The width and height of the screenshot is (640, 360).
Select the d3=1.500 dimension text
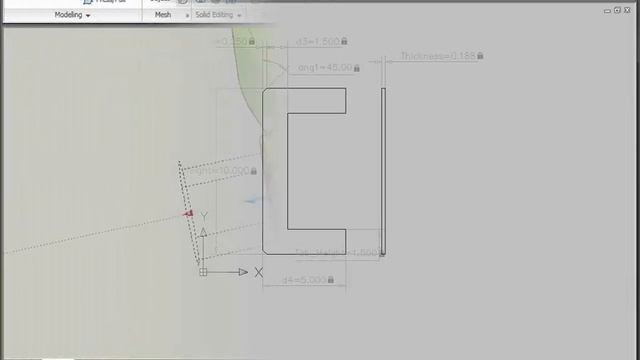point(318,42)
